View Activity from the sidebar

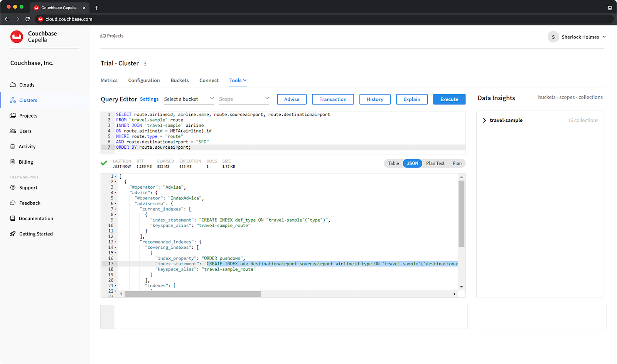coord(27,146)
